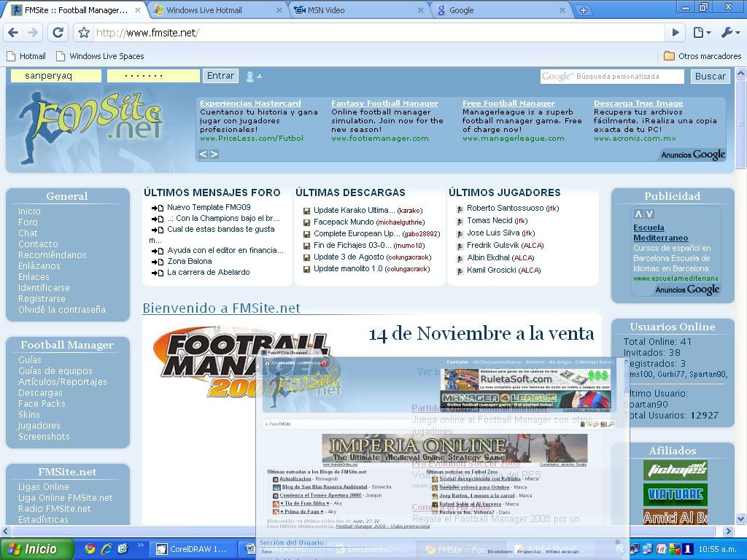Switch to the CorelDRAW taskbar window

point(193,549)
